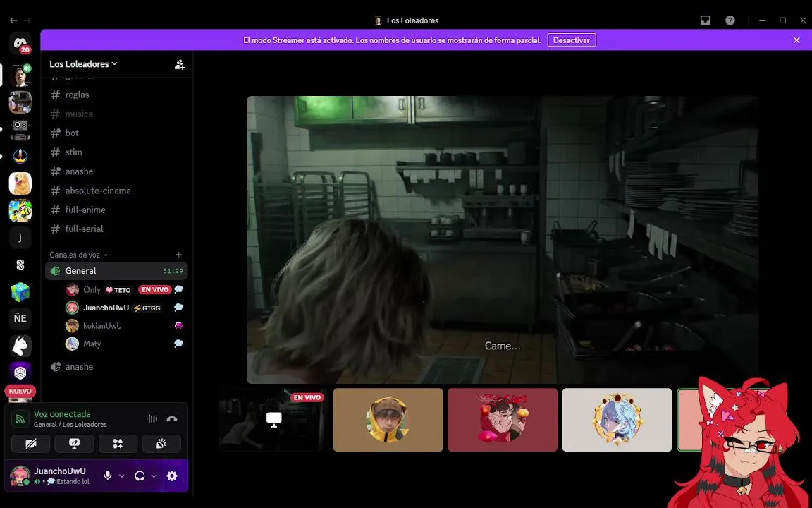Open noise suppression waveform icon

152,419
